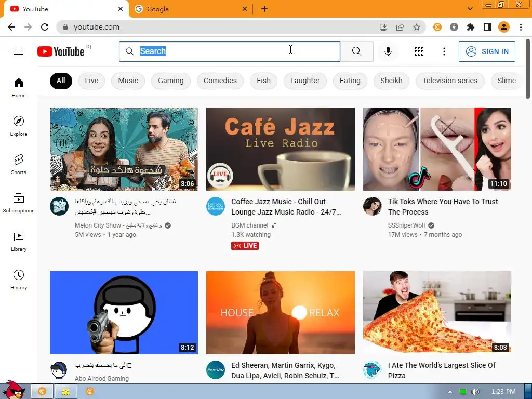Open Shorts in sidebar
This screenshot has height=399, width=532.
pyautogui.click(x=19, y=164)
